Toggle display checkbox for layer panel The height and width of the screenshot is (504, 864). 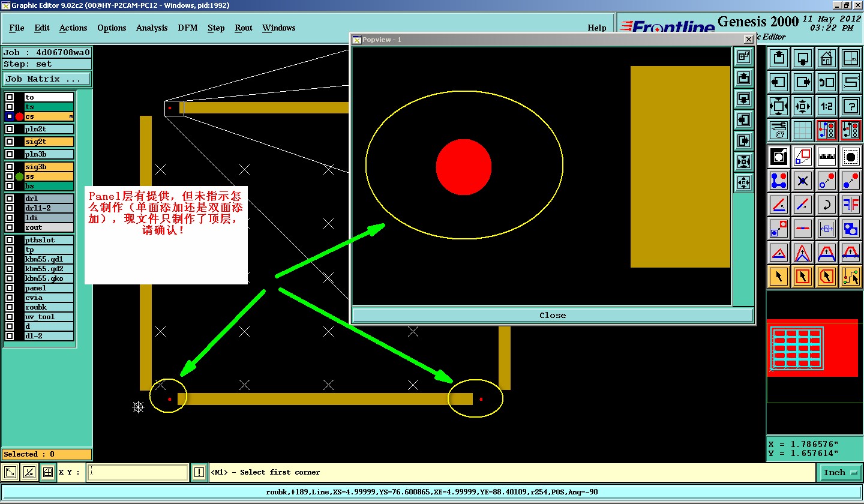[x=10, y=288]
